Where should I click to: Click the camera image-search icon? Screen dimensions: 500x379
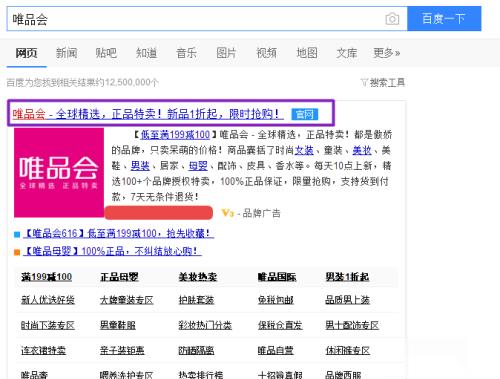click(392, 19)
